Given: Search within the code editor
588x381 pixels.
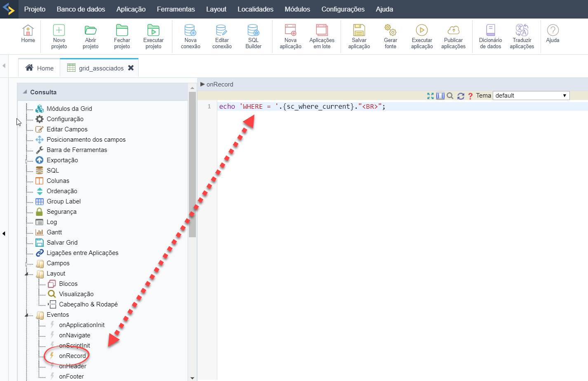Looking at the screenshot, I should [x=450, y=96].
